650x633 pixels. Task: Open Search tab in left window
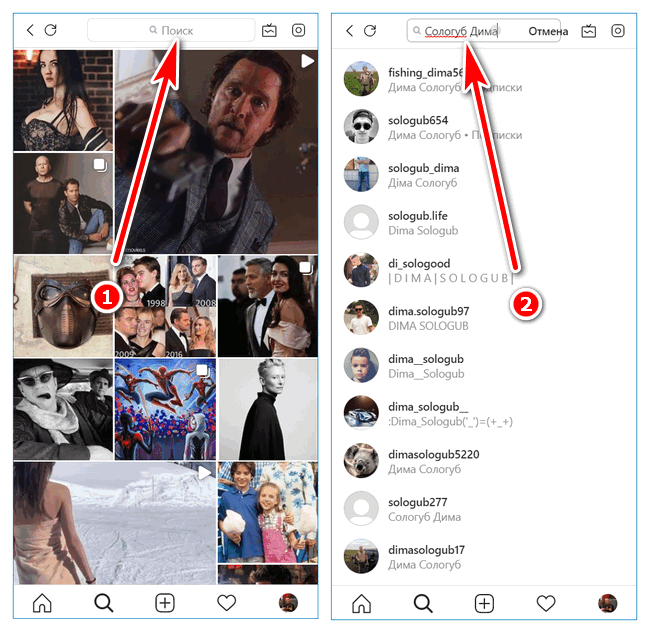click(x=104, y=603)
